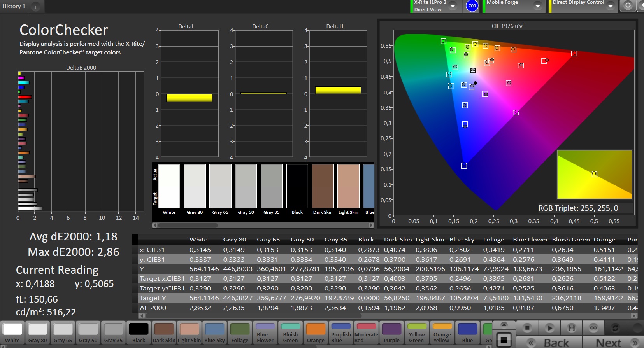Open the Mobile Forge source dropdown
Image resolution: width=644 pixels, height=348 pixels.
tap(537, 6)
